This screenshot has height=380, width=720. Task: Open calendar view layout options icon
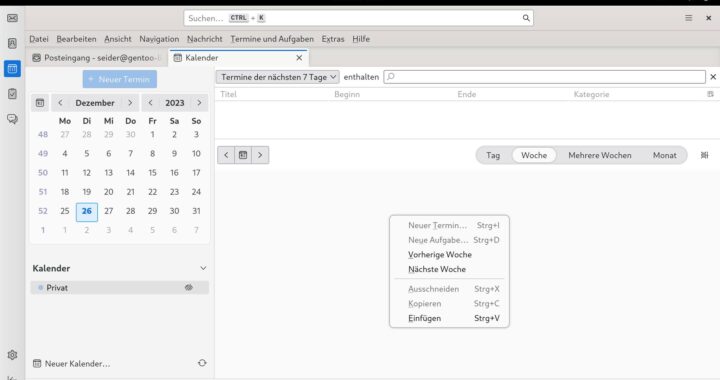(704, 155)
